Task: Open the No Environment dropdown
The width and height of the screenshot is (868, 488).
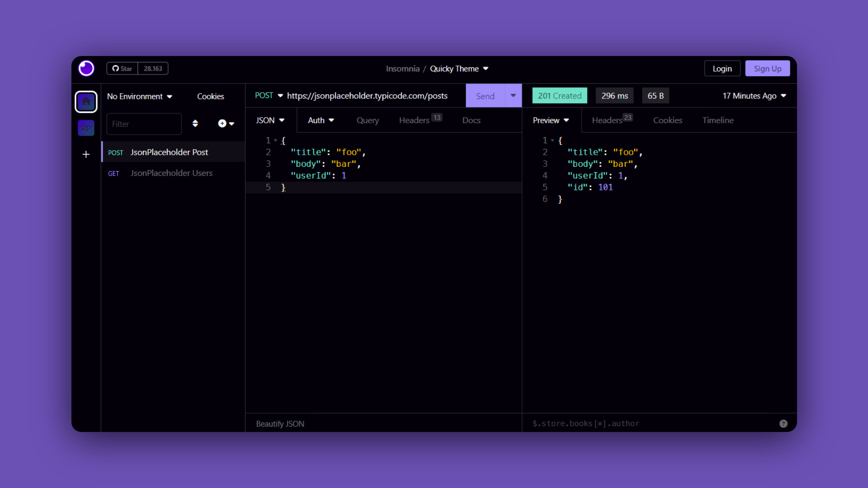Action: (140, 96)
